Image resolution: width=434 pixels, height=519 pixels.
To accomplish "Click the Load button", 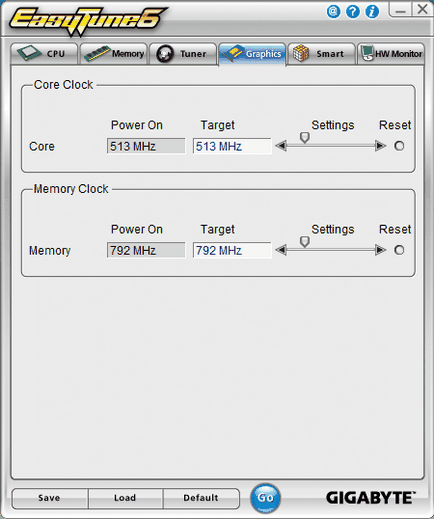I will [x=125, y=498].
